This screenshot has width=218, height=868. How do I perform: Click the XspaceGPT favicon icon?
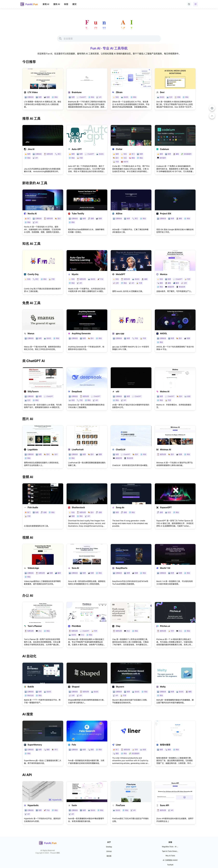click(x=157, y=507)
